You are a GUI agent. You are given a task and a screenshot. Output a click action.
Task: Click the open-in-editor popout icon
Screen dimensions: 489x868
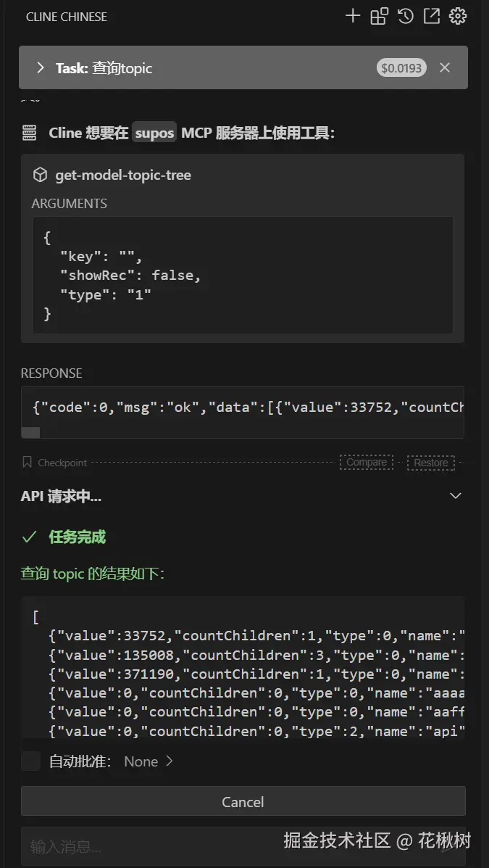pyautogui.click(x=432, y=16)
